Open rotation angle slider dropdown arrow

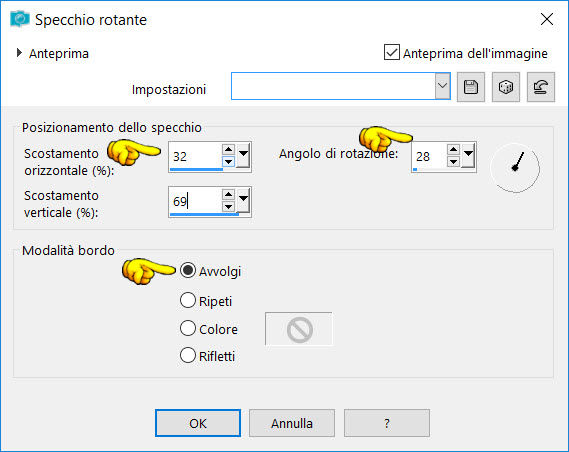pyautogui.click(x=468, y=155)
